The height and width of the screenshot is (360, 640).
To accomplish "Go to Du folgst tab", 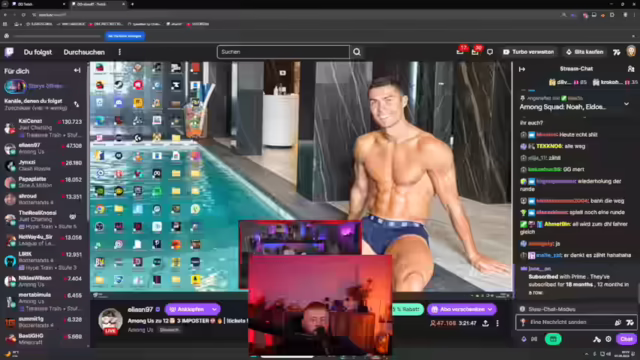I will (x=38, y=52).
